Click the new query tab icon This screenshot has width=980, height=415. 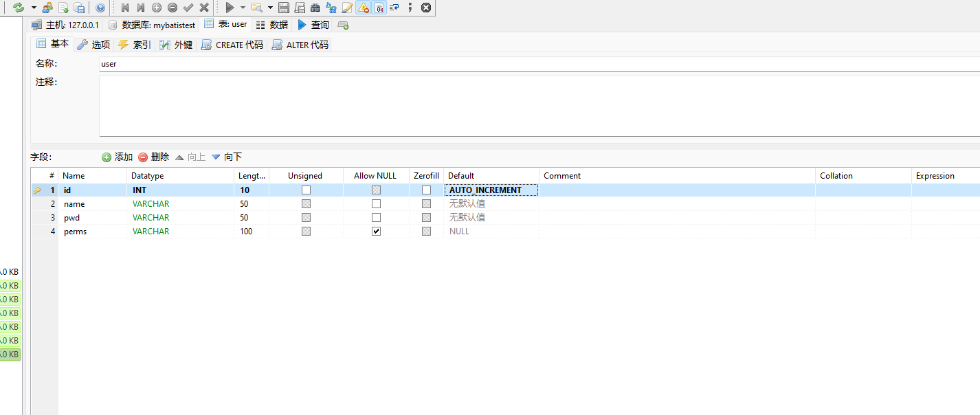(x=343, y=25)
